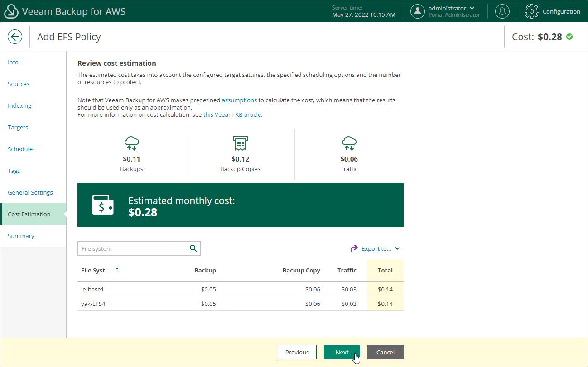Click the wallet icon in the cost banner
This screenshot has height=367, width=588.
click(x=103, y=205)
